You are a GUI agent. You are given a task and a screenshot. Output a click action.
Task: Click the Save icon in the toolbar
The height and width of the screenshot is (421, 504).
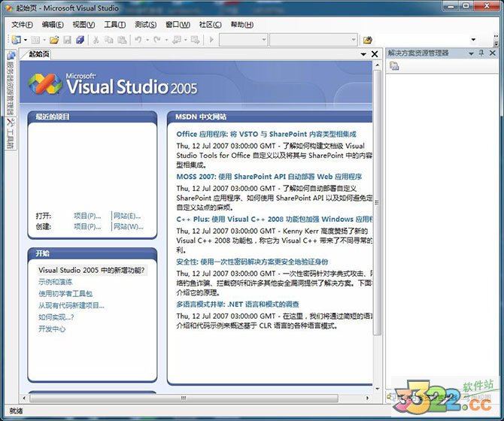(x=67, y=40)
